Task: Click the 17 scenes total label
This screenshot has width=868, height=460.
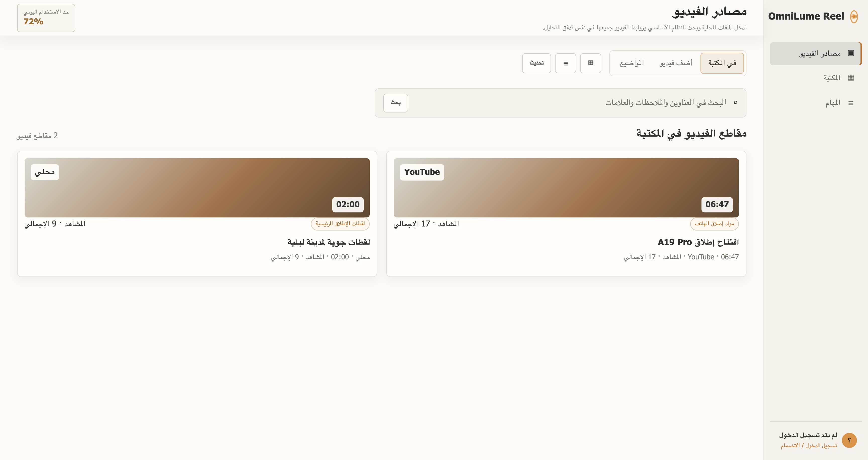Action: [x=426, y=224]
